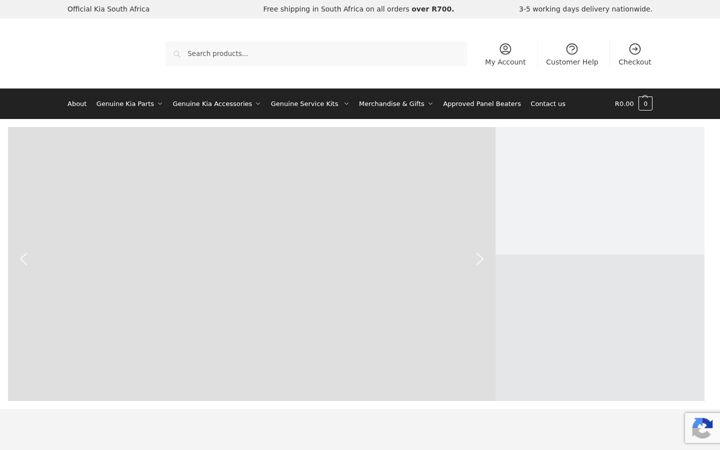Expand the Genuine Kia Parts menu chevron
The height and width of the screenshot is (450, 720).
point(160,104)
